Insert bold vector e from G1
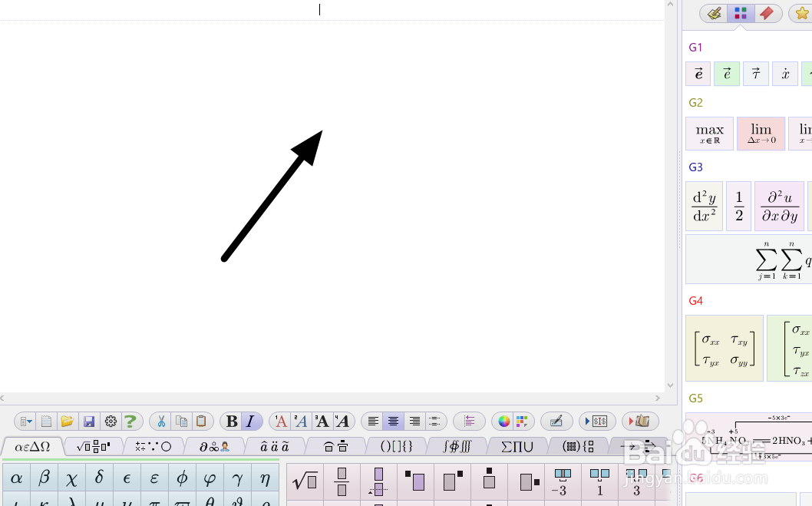812x506 pixels. point(698,74)
